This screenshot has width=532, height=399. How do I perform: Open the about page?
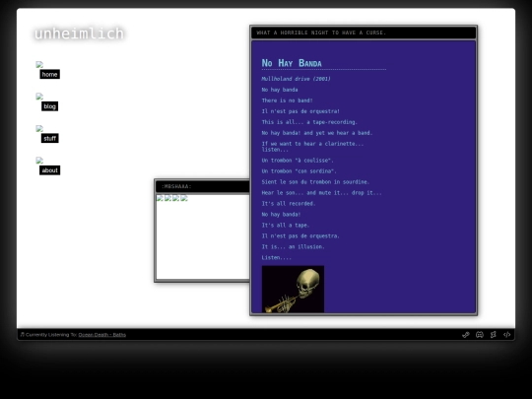tap(50, 170)
